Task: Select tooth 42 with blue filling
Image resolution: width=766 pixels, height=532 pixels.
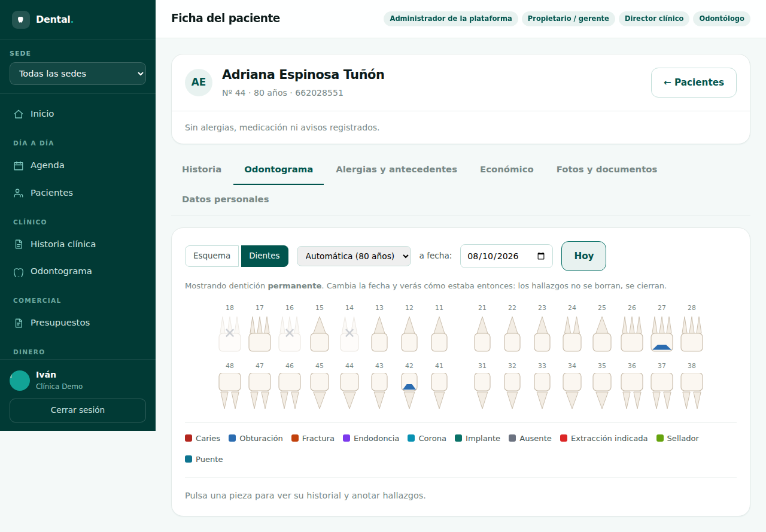Action: 409,391
